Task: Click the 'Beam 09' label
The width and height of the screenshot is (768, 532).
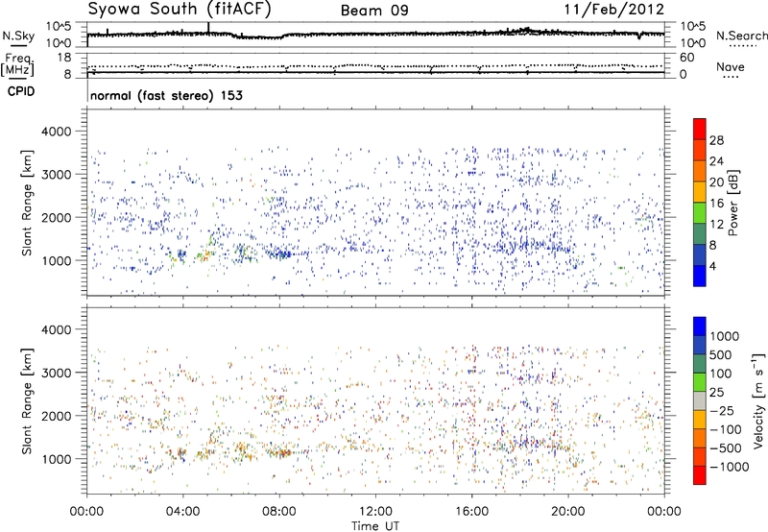Action: 374,11
